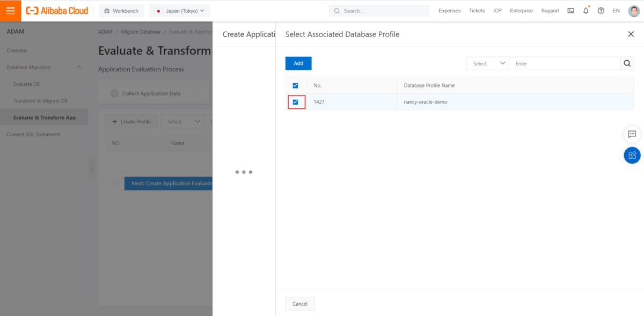Open the Select dropdown beside Create Profile
644x316 pixels.
coord(182,122)
